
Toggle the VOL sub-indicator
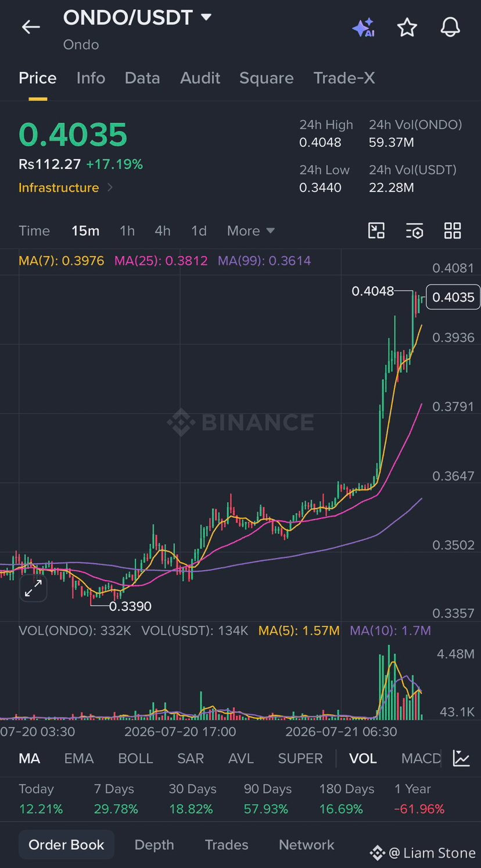pyautogui.click(x=363, y=758)
